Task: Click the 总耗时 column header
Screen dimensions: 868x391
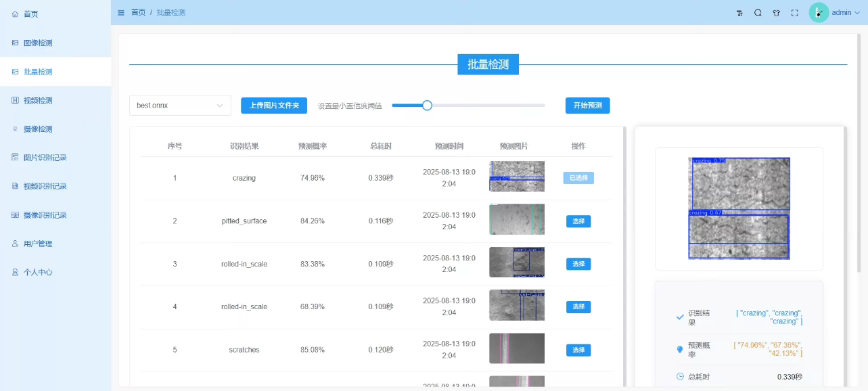Action: (381, 145)
